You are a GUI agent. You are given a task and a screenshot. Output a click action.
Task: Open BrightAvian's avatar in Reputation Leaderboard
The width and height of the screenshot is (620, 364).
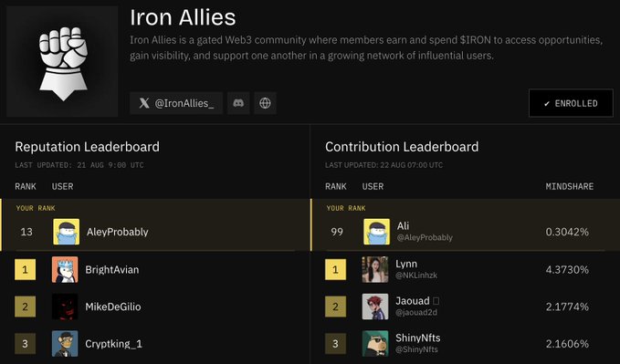(65, 269)
